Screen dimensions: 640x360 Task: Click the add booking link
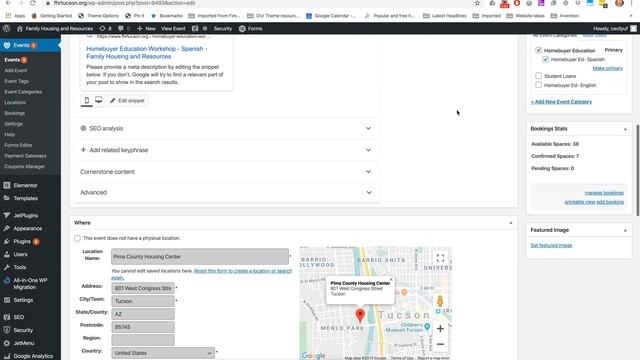(x=610, y=202)
